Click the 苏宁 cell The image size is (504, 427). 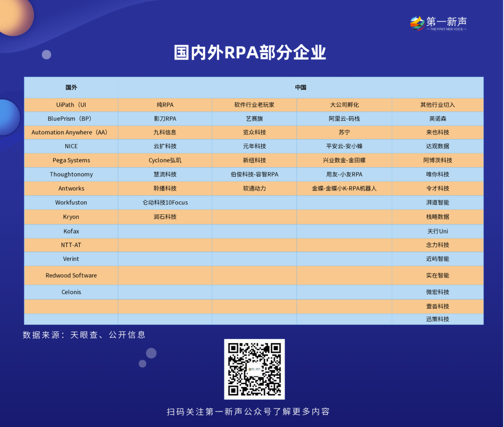pyautogui.click(x=344, y=132)
